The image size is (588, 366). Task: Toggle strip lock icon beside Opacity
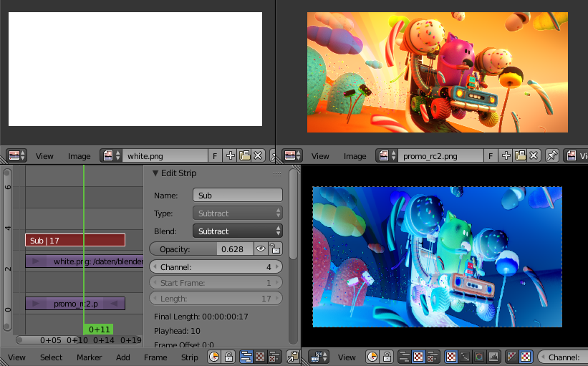pos(275,249)
